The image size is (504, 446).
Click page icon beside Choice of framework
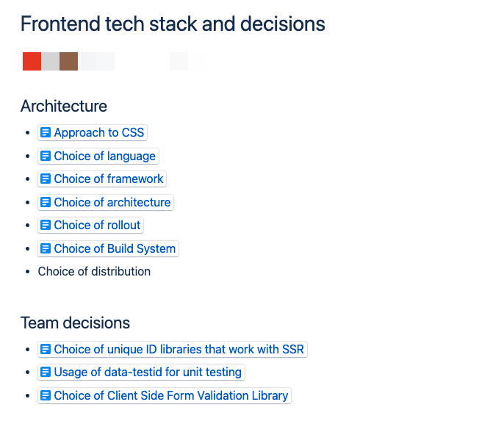[46, 179]
